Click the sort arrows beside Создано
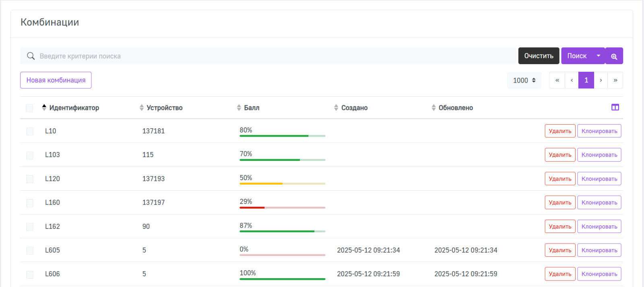 tap(336, 108)
